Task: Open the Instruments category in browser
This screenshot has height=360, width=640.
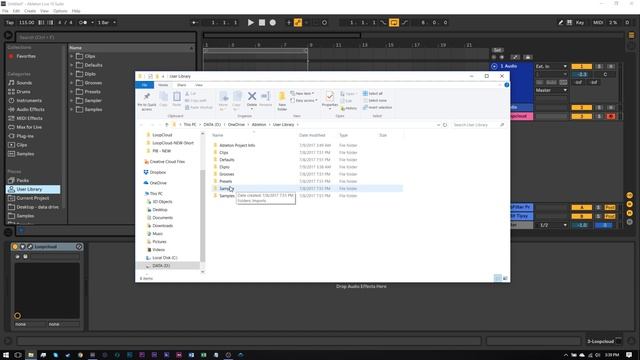Action: [x=29, y=100]
